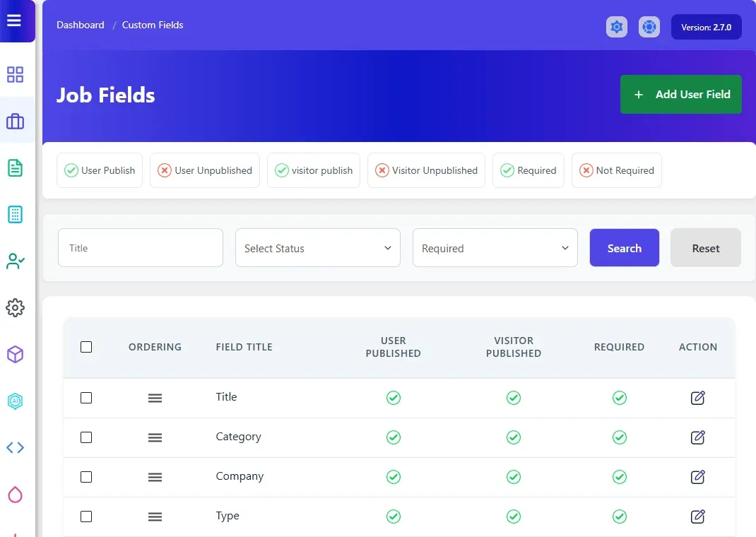Toggle visitor published status for Category
Screen dimensions: 756x537
pyautogui.click(x=514, y=437)
